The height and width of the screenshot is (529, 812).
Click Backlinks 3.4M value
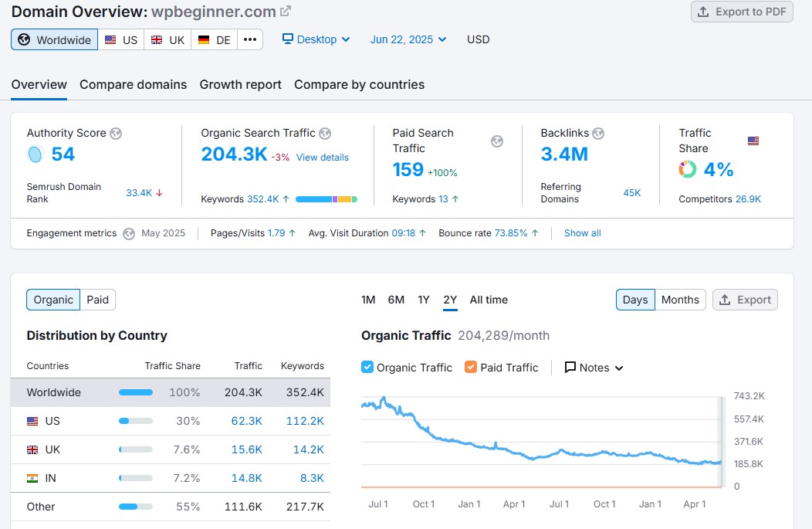click(x=564, y=154)
